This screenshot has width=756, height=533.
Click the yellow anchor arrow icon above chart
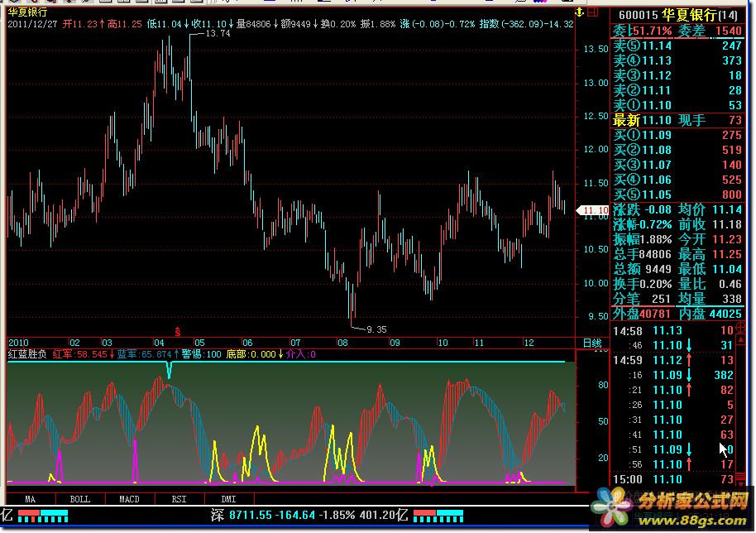(x=580, y=12)
